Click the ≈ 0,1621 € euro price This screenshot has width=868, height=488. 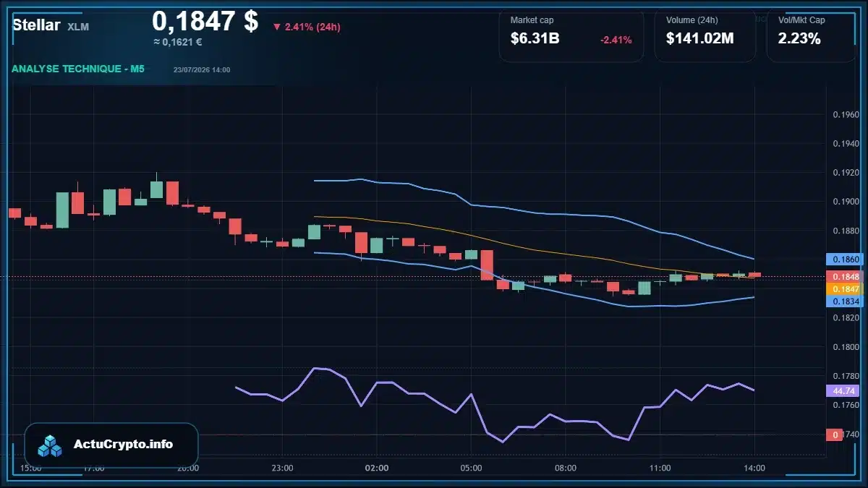[177, 42]
